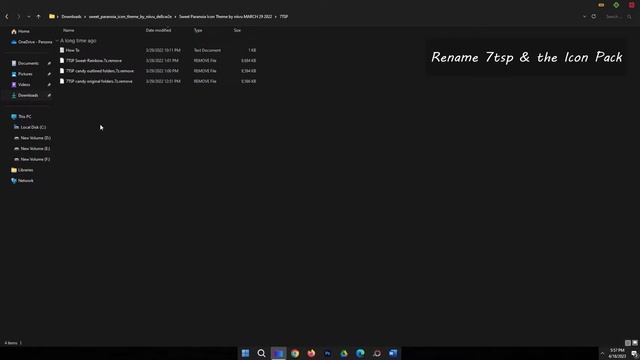
Task: Click 'Text Document' type of How To
Action: click(x=207, y=50)
